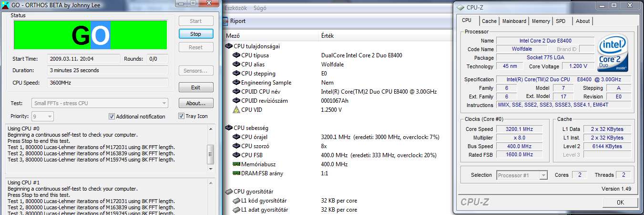Click the chip icon beside CPUID revíziószám

[x=236, y=101]
